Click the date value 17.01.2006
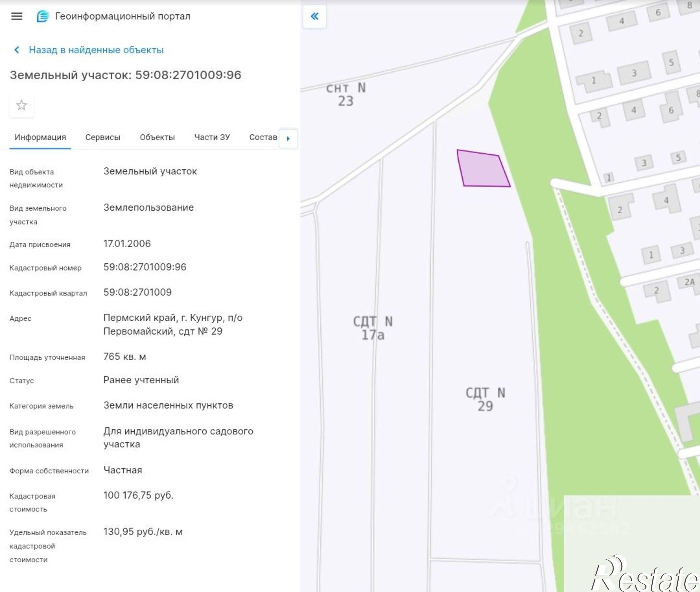Screen dimensions: 700x592 click(127, 244)
